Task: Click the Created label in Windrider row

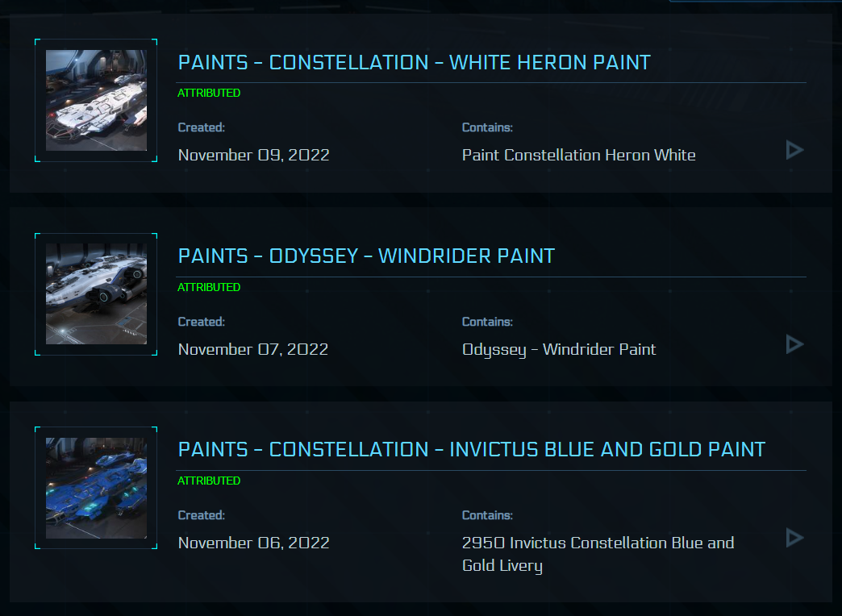Action: 202,322
